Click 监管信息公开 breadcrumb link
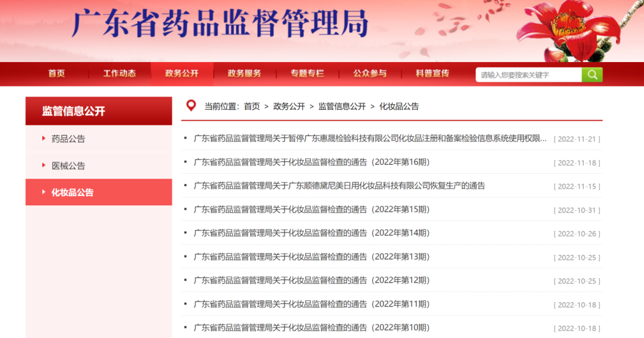644x338 pixels. click(x=342, y=106)
